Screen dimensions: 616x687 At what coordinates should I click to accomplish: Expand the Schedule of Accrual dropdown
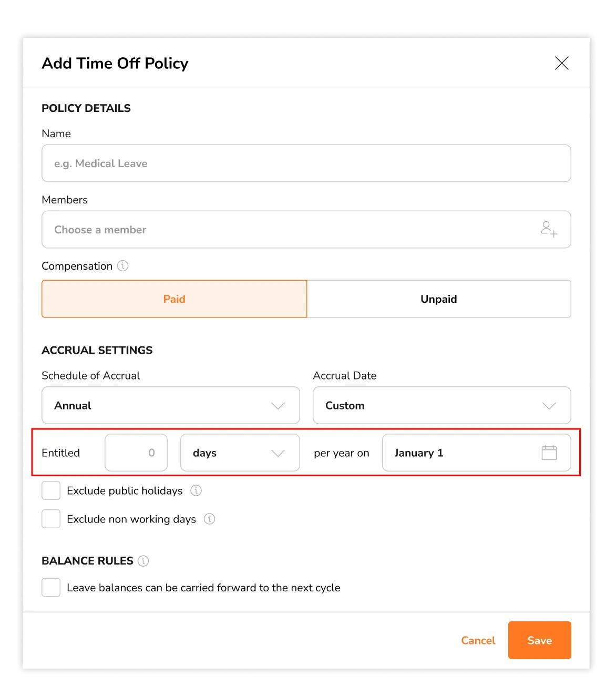(x=170, y=405)
